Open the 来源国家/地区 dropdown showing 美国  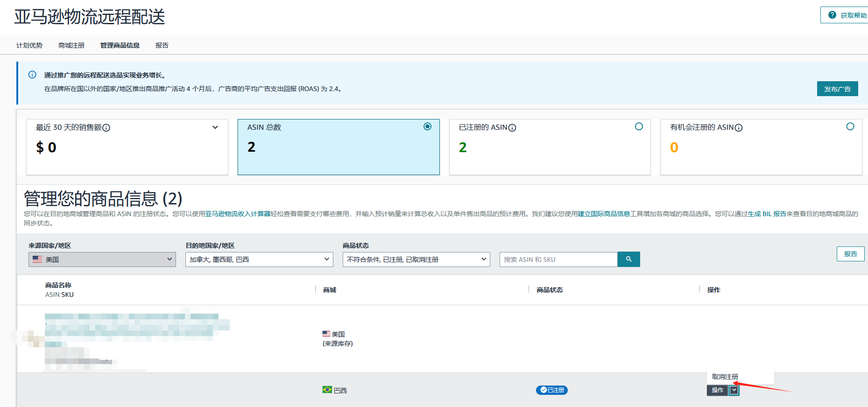[102, 260]
